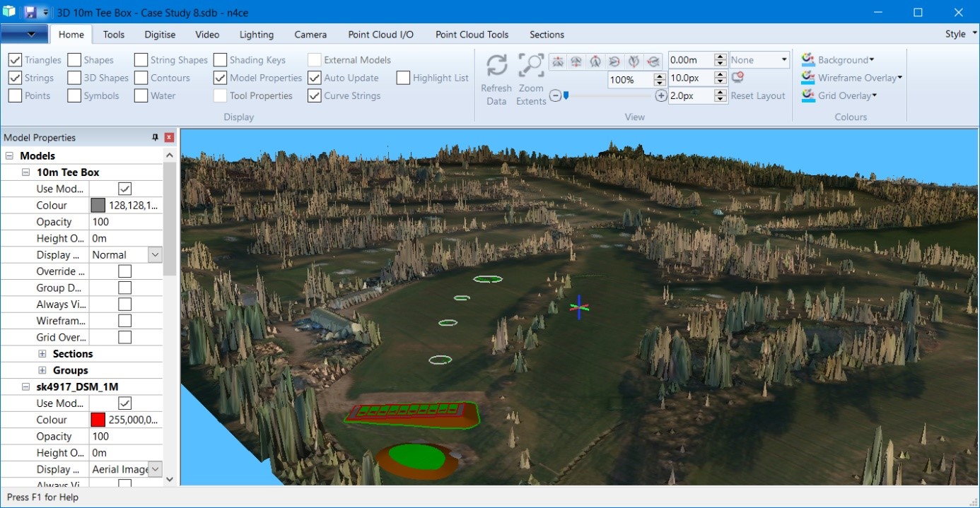The height and width of the screenshot is (508, 980).
Task: Collapse the Models tree node
Action: tap(9, 155)
